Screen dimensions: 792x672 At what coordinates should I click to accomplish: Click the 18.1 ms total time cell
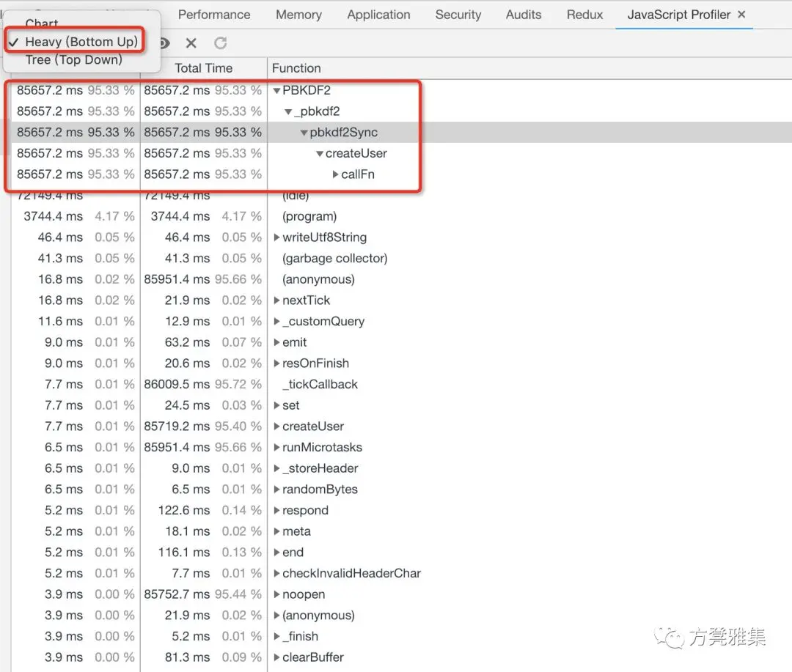tap(187, 531)
